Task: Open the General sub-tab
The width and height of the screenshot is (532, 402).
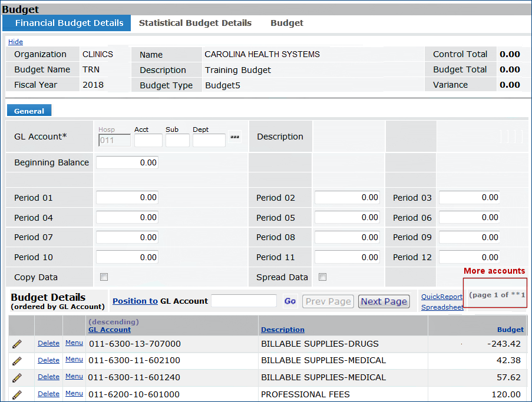Action: click(x=29, y=111)
